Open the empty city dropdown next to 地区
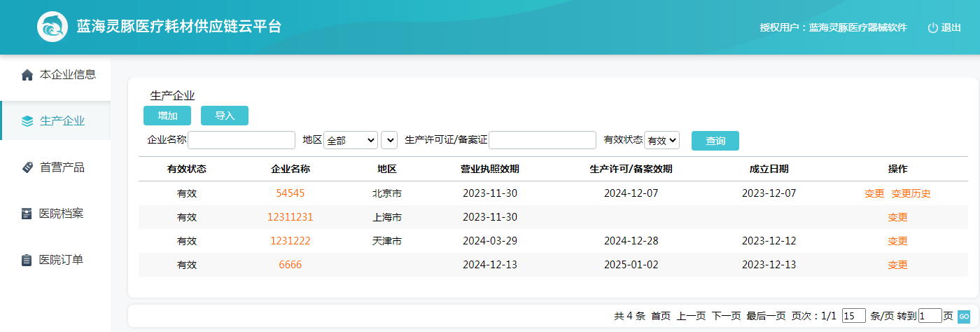 coord(389,140)
